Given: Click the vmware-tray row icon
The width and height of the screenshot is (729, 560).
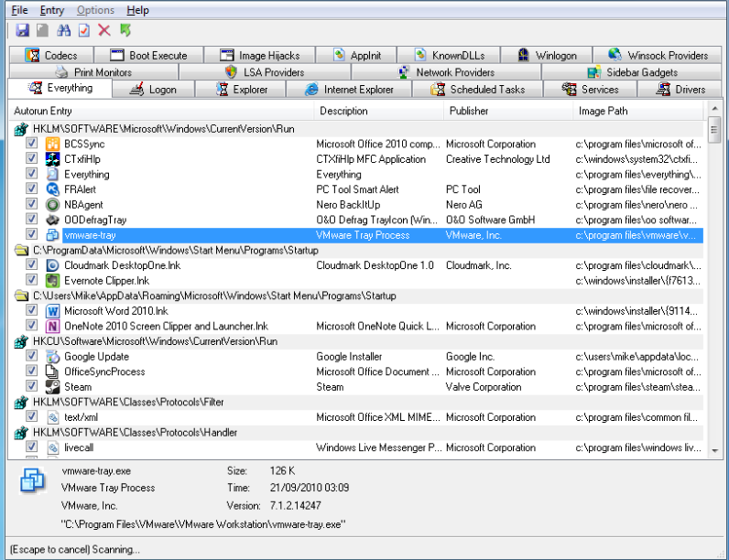Looking at the screenshot, I should 52,235.
